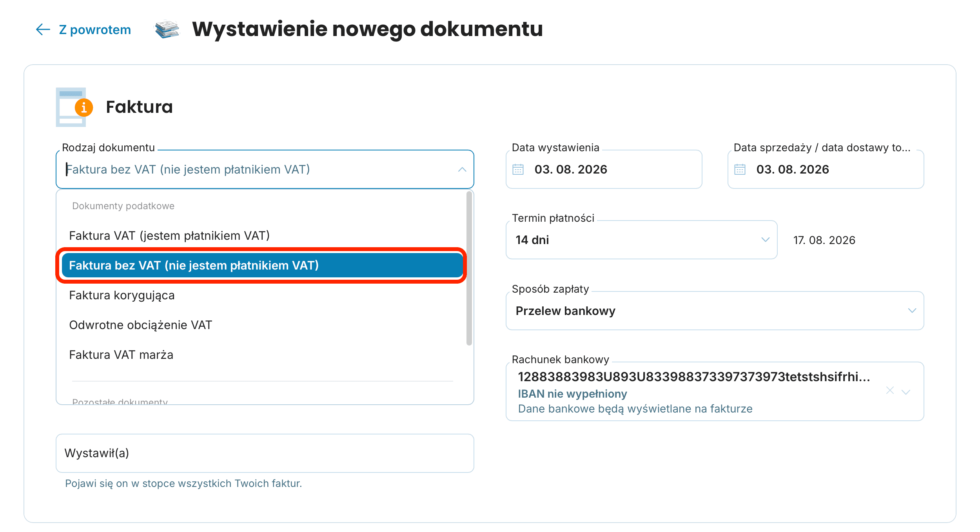Click Dane bankowe będą wyświetlane na fakturze text

pyautogui.click(x=635, y=409)
